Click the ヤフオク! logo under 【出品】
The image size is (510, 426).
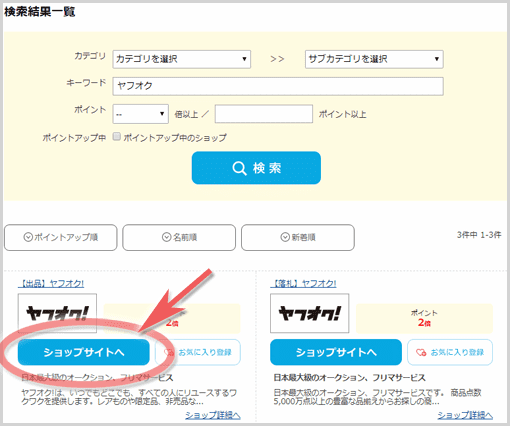(57, 313)
